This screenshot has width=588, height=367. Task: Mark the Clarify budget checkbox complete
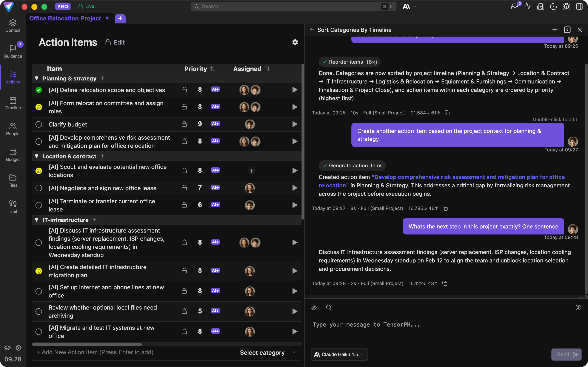tap(38, 124)
